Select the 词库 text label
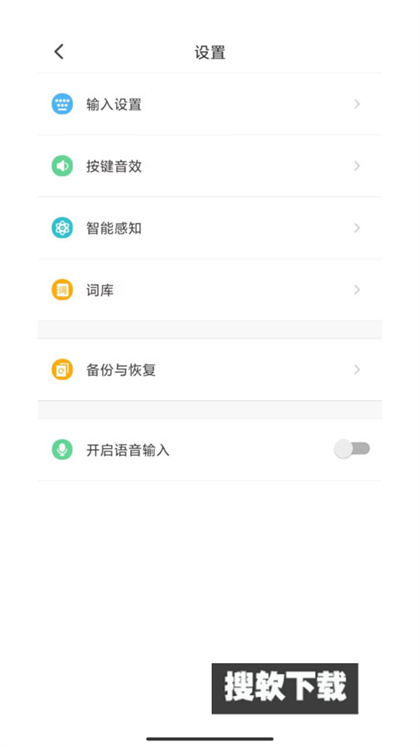 (100, 290)
